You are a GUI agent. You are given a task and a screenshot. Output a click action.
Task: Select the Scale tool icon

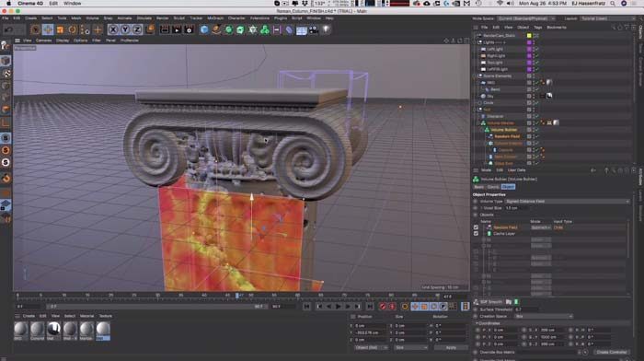click(61, 29)
